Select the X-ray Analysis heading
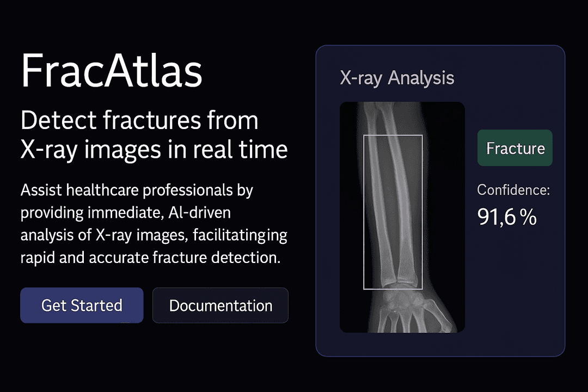 (x=397, y=78)
